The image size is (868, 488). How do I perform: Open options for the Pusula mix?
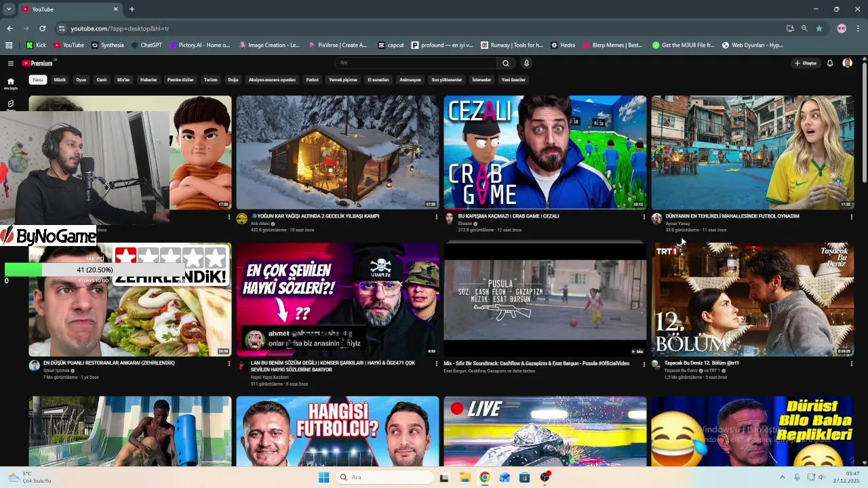pos(644,364)
